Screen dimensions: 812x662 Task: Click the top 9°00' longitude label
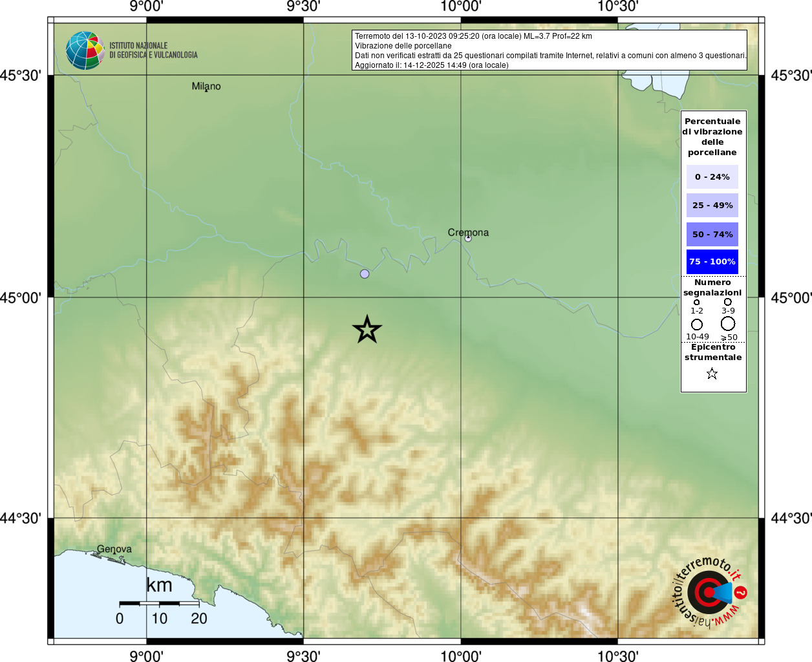click(146, 6)
